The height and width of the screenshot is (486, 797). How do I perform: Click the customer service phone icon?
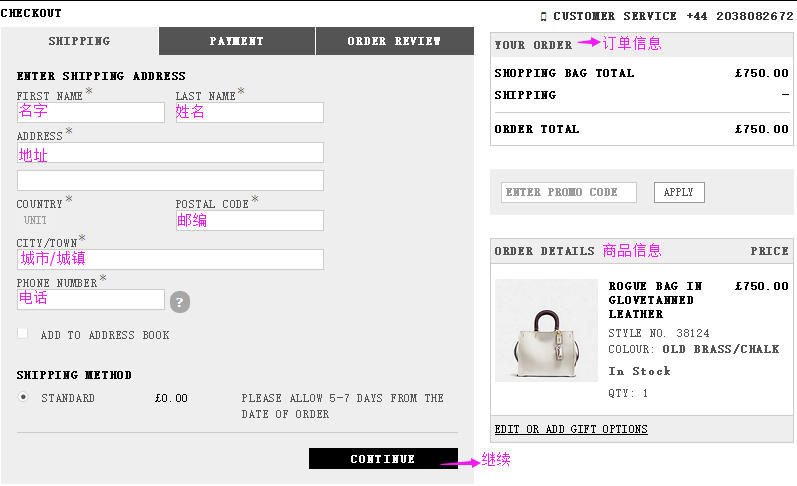pyautogui.click(x=543, y=17)
